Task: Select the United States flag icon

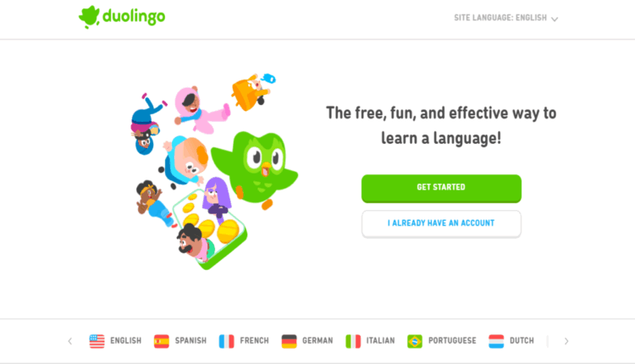Action: pyautogui.click(x=97, y=341)
